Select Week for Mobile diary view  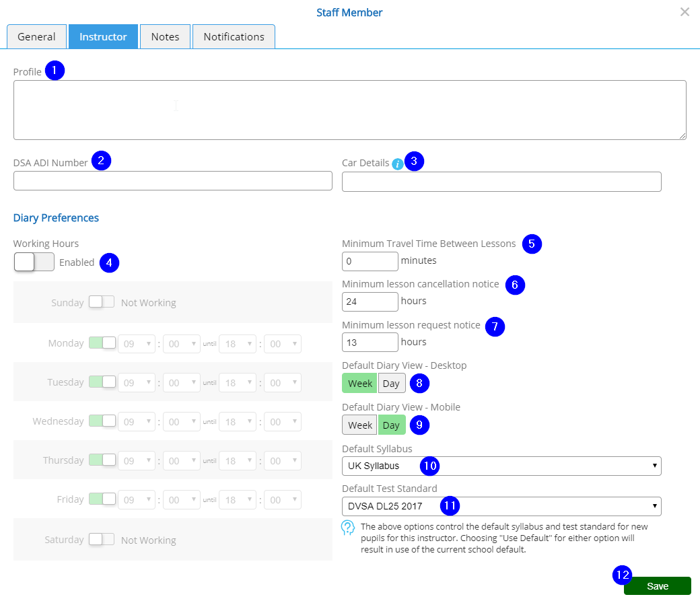[360, 425]
